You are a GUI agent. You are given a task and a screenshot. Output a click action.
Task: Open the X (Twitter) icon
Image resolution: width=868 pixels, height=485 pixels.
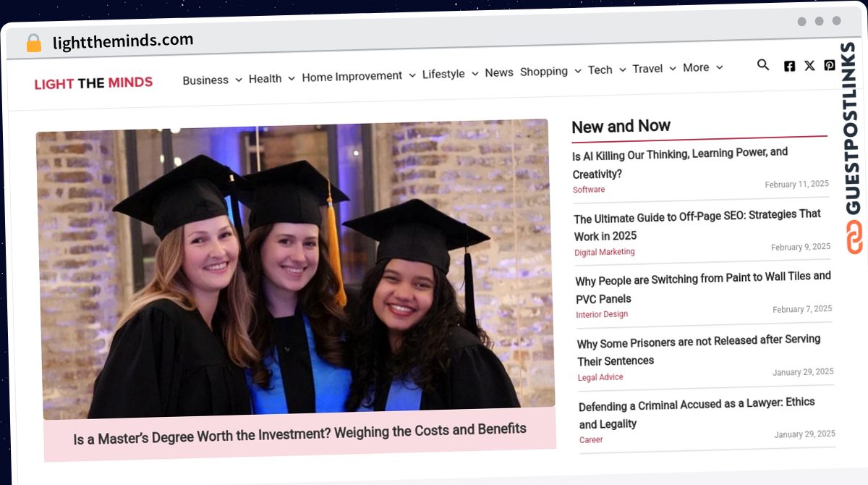pos(809,66)
